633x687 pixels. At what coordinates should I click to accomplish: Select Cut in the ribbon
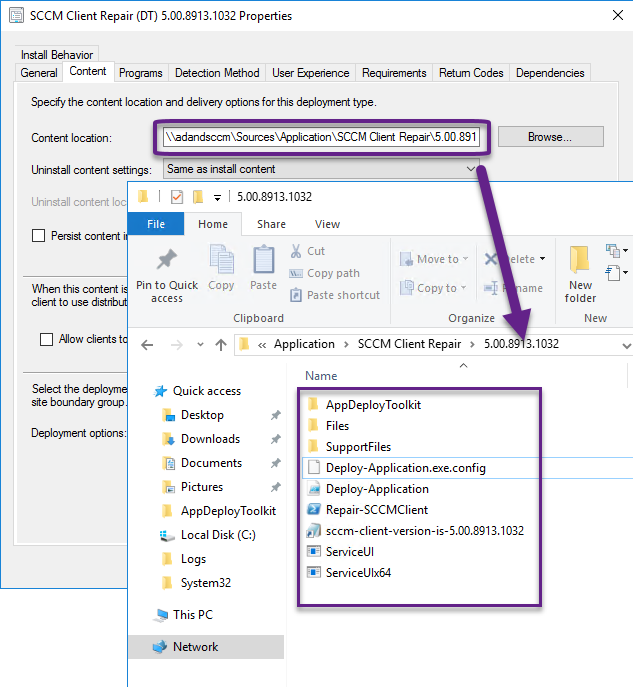308,251
